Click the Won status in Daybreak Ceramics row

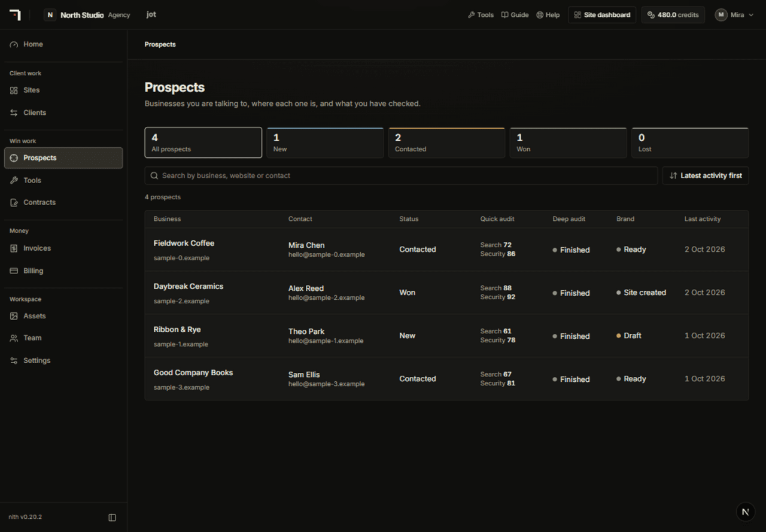tap(408, 293)
